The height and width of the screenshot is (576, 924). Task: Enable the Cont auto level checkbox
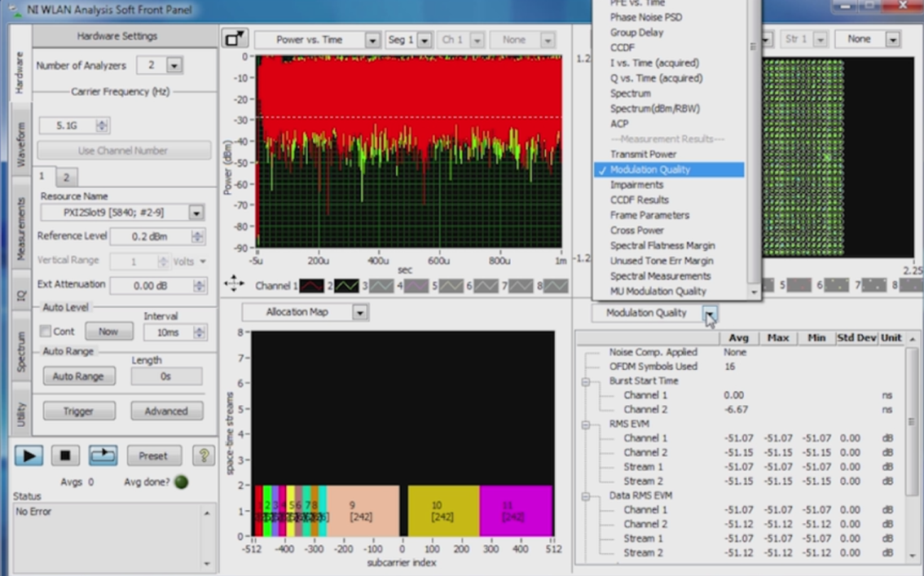tap(46, 332)
